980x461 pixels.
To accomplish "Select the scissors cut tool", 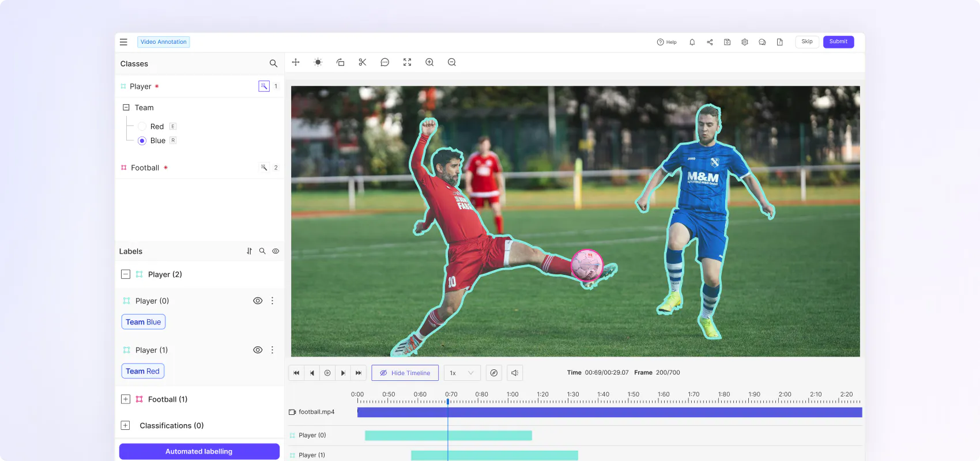I will point(363,62).
